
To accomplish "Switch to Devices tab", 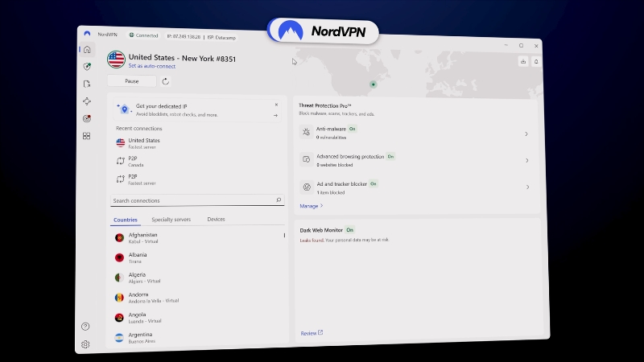I will point(216,219).
